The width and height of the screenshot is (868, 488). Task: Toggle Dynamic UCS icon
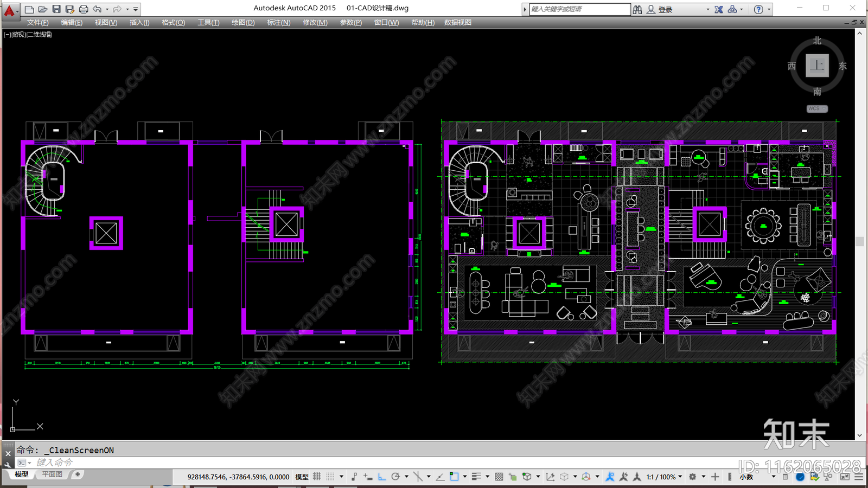550,477
